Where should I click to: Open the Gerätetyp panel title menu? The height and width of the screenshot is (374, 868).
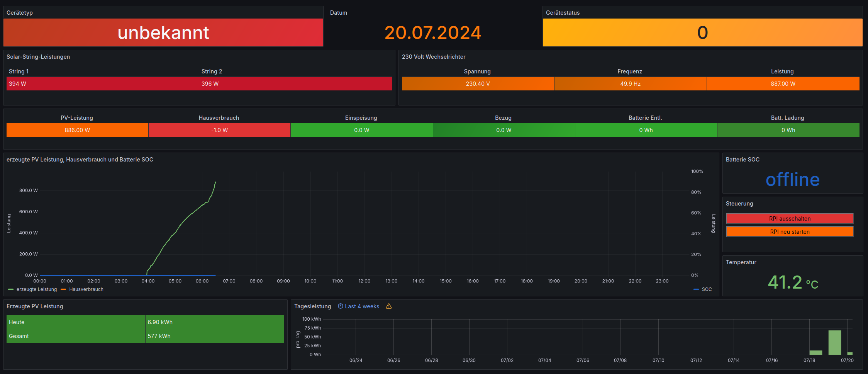pos(20,13)
